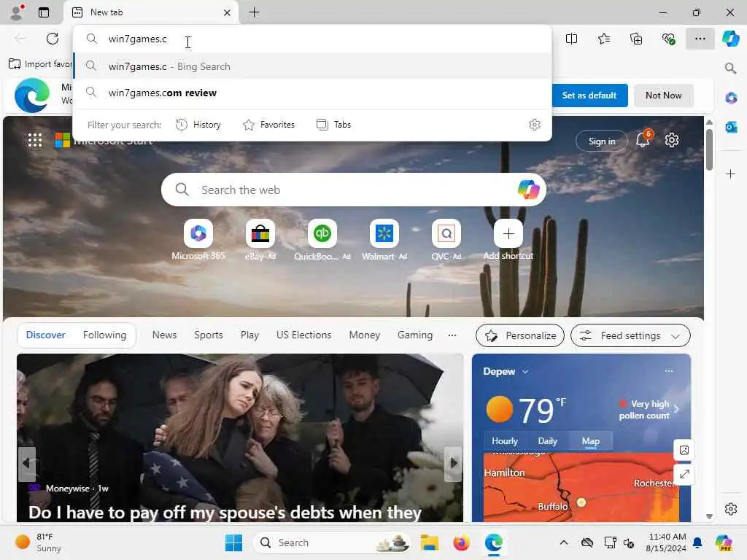
Task: Click Copilot icon in search box
Action: click(x=528, y=190)
